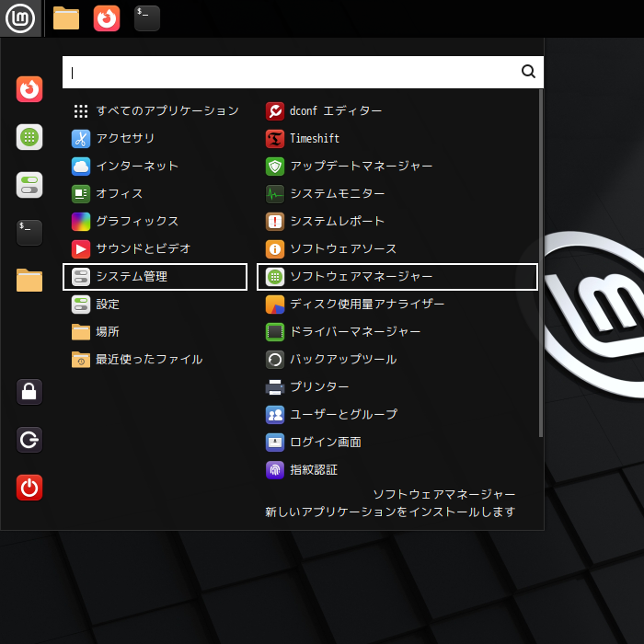Open ログイン画面 settings
This screenshot has width=644, height=644.
click(x=397, y=443)
